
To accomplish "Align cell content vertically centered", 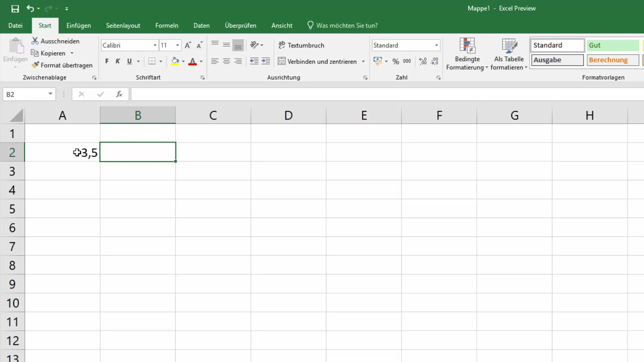I will click(x=226, y=45).
